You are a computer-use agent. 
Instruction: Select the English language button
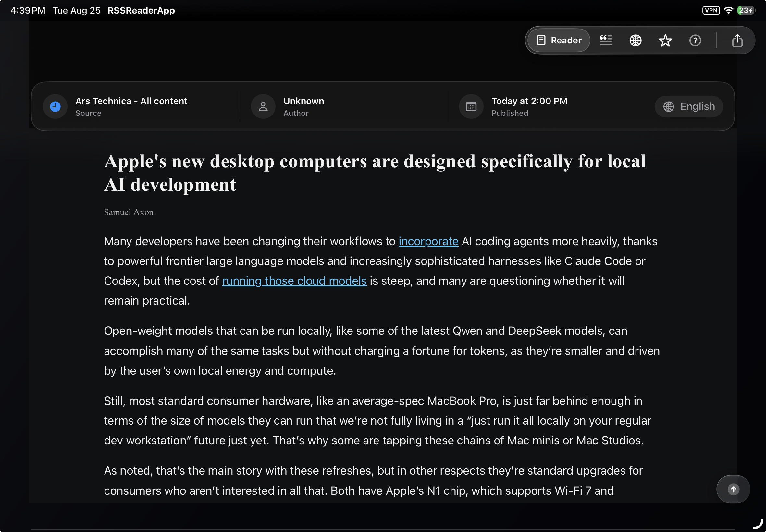(x=689, y=106)
